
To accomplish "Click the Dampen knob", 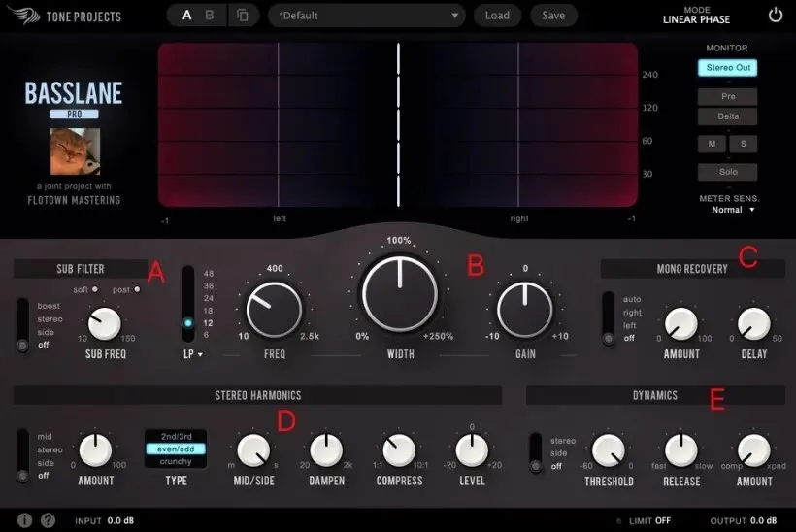I will (326, 450).
